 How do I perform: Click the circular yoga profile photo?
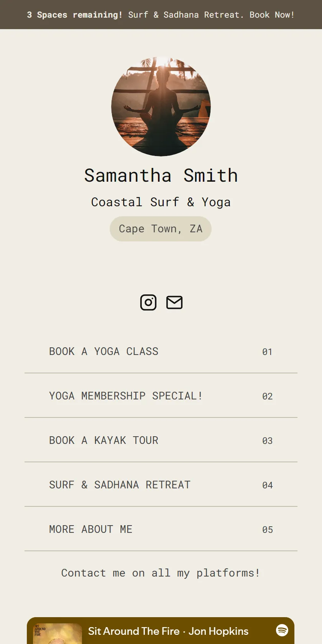click(x=161, y=107)
